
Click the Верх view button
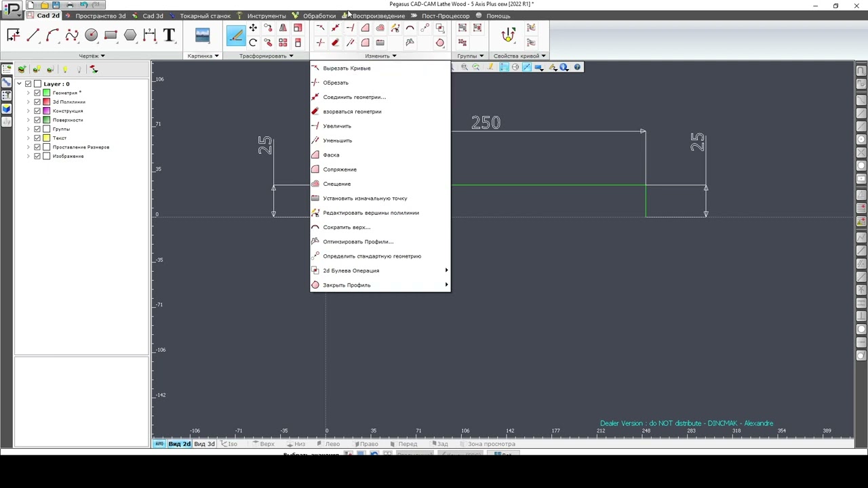tap(264, 444)
